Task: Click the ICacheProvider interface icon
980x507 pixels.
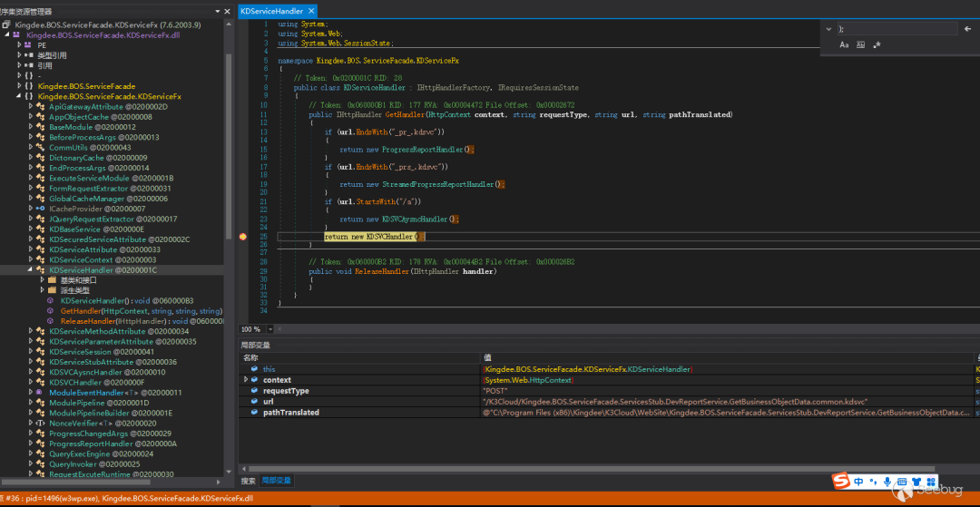Action: click(41, 209)
